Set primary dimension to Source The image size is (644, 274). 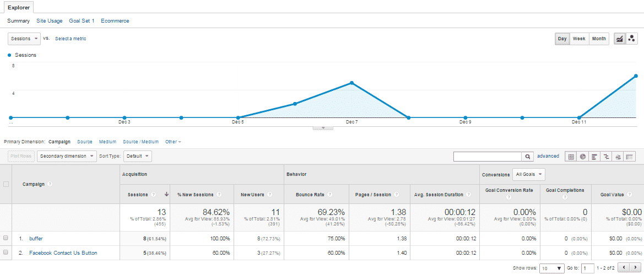coord(85,142)
